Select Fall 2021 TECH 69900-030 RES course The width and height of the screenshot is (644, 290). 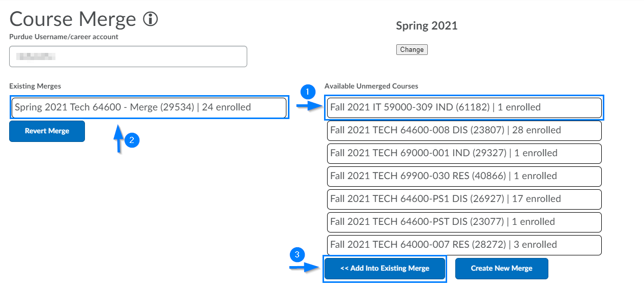[464, 176]
